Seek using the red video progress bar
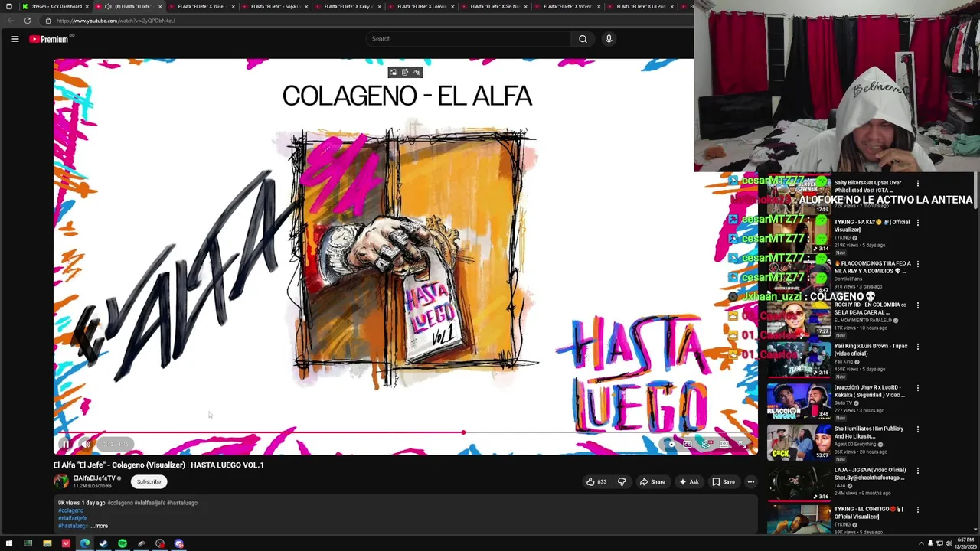Image resolution: width=980 pixels, height=551 pixels. pyautogui.click(x=406, y=432)
